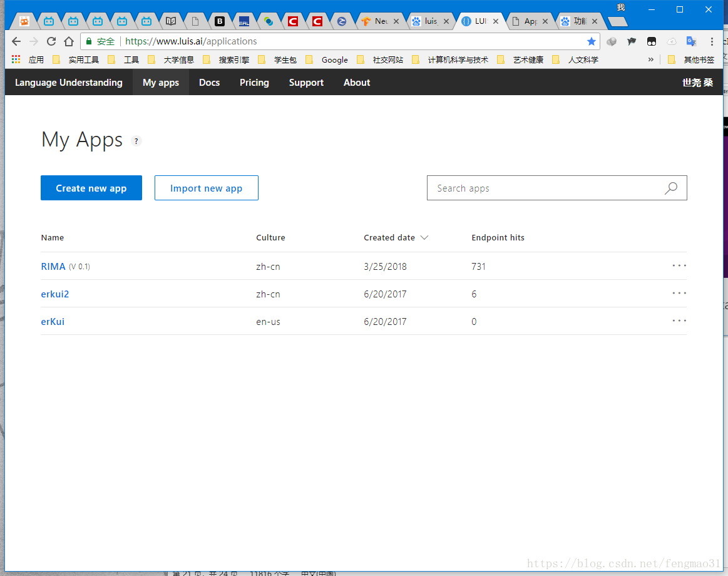
Task: Open the erKui app link
Action: pos(53,321)
